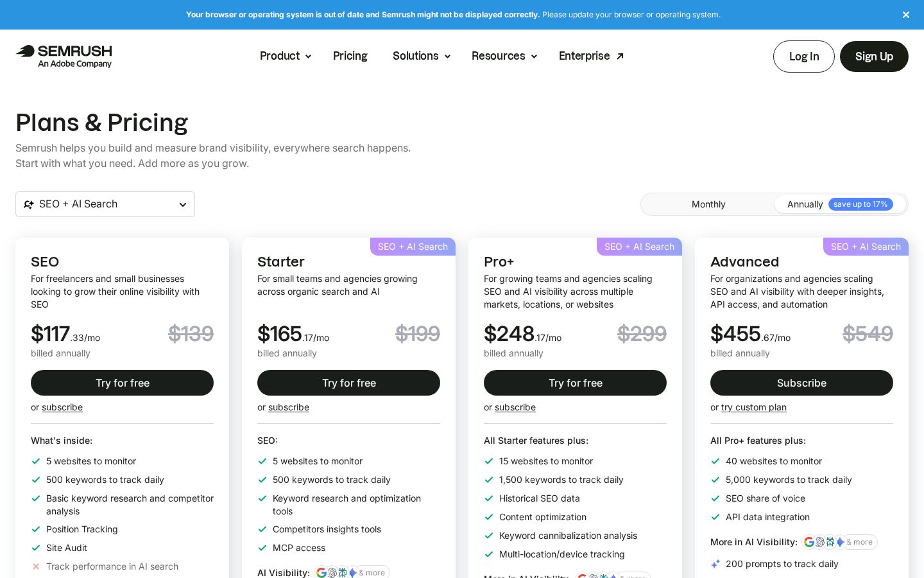This screenshot has width=924, height=578.
Task: Click the crossed-out $199 price
Action: click(418, 334)
